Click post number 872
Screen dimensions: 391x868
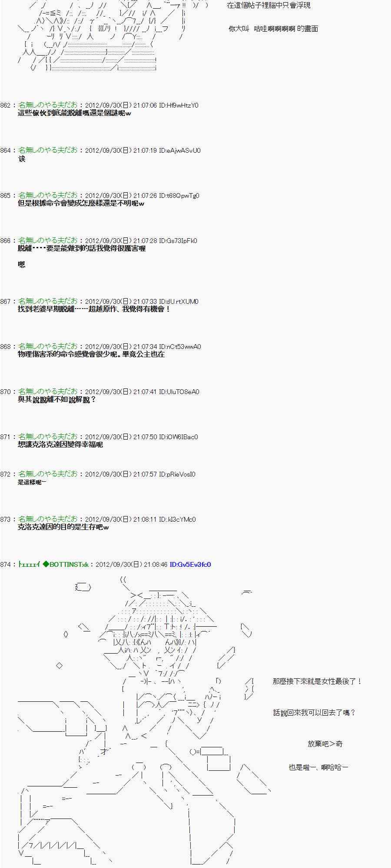6,474
